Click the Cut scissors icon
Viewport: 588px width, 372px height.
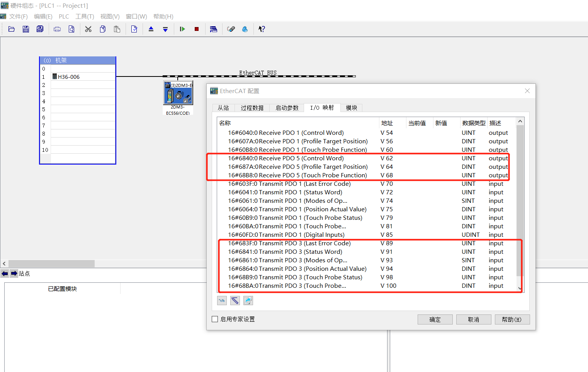click(x=88, y=29)
